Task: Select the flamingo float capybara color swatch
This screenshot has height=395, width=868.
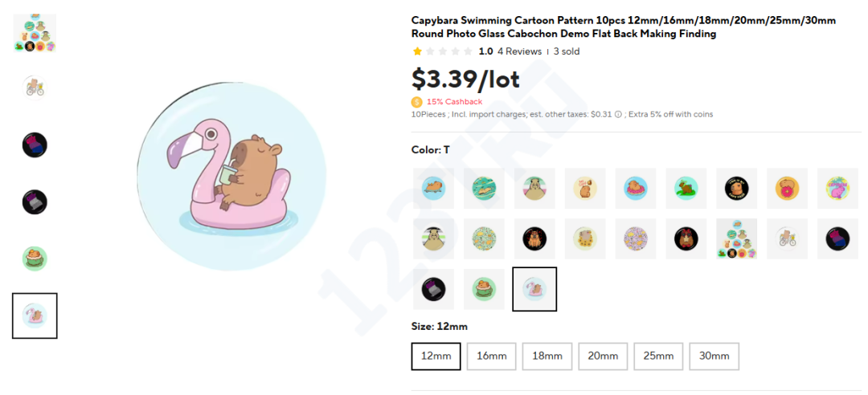Action: tap(534, 289)
